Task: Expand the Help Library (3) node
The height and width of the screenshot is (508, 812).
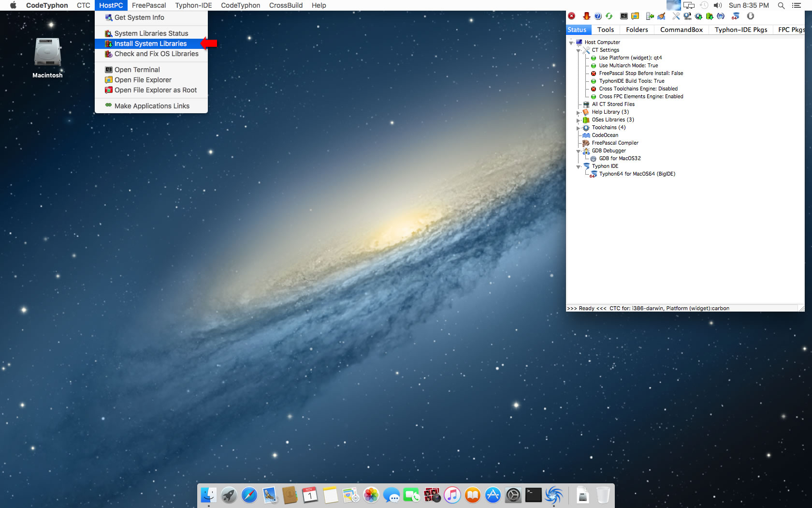Action: [x=579, y=112]
